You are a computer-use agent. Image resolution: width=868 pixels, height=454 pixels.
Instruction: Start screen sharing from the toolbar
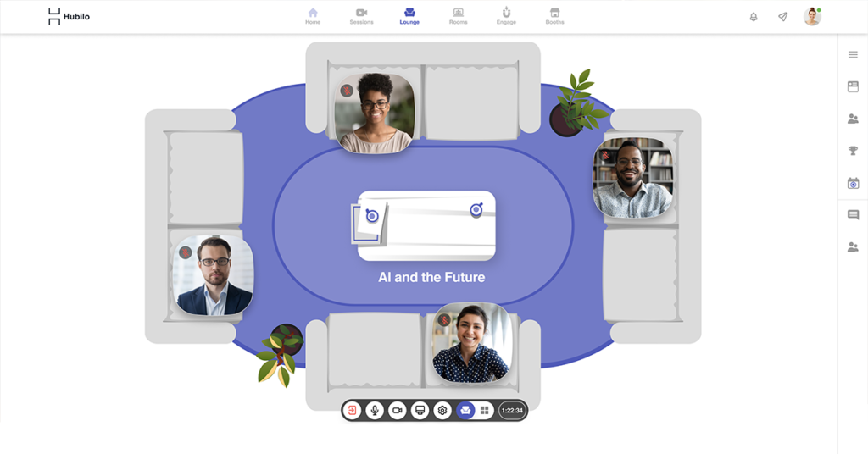[420, 410]
